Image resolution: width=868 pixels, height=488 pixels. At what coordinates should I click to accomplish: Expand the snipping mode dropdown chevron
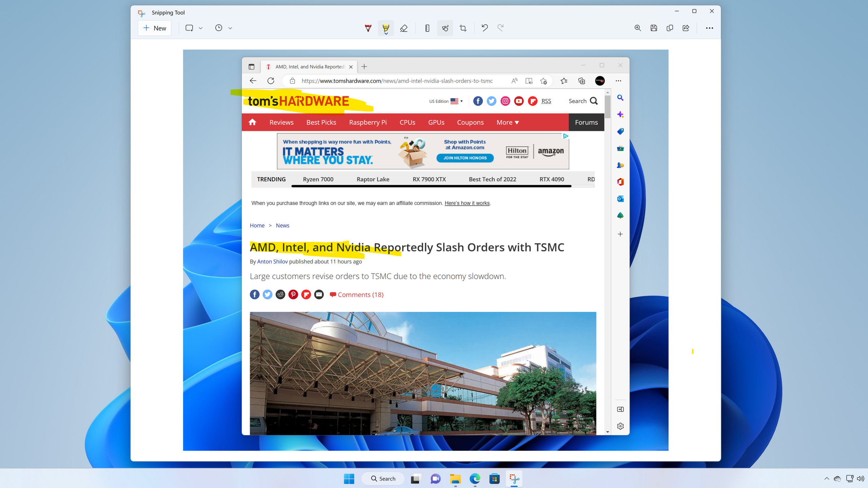point(200,28)
